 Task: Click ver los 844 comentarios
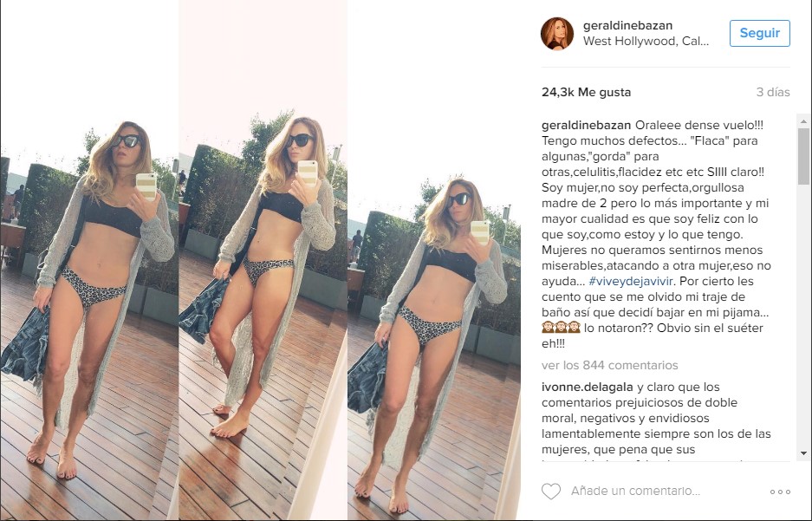tap(609, 365)
